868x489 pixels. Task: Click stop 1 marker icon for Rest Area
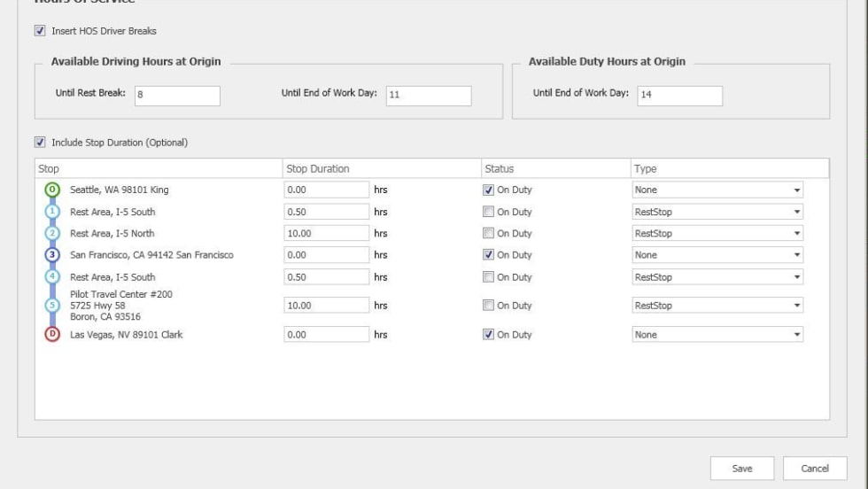tap(51, 212)
